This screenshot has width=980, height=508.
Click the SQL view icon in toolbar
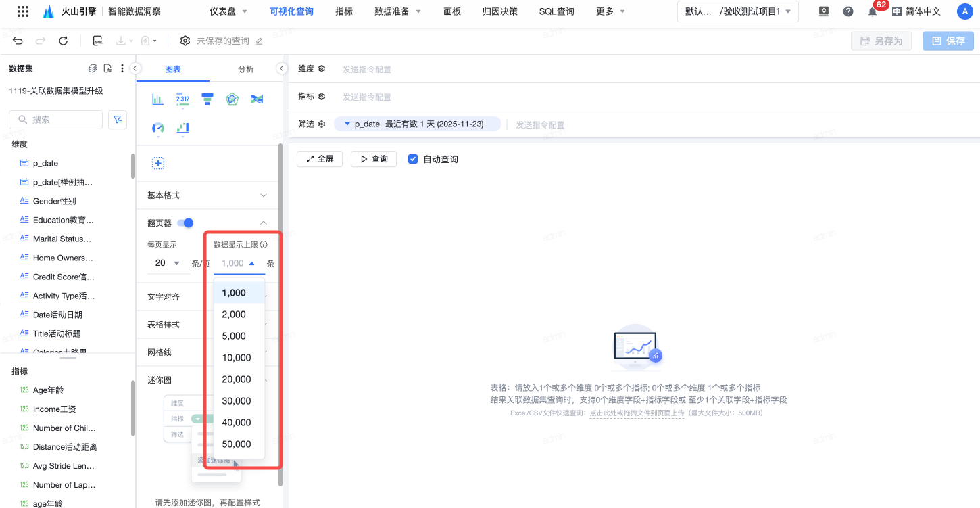click(98, 41)
